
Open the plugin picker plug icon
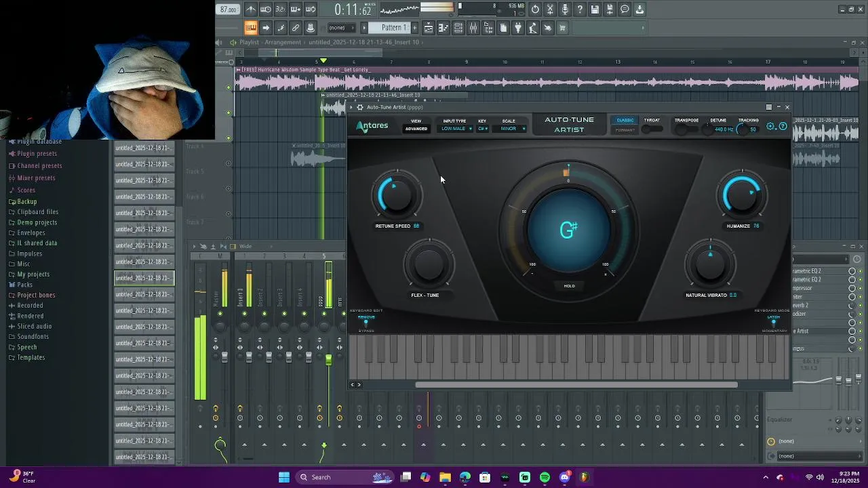click(x=518, y=28)
